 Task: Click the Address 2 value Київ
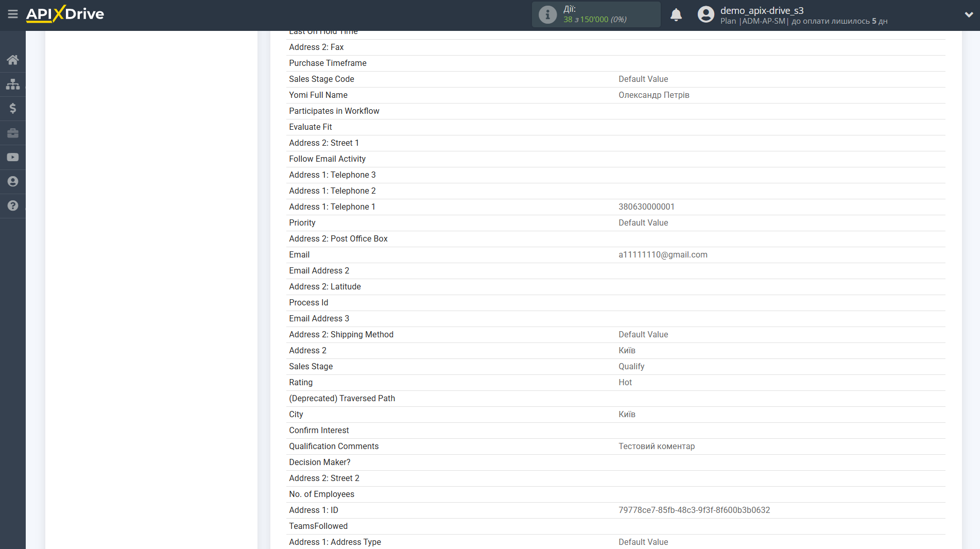627,350
